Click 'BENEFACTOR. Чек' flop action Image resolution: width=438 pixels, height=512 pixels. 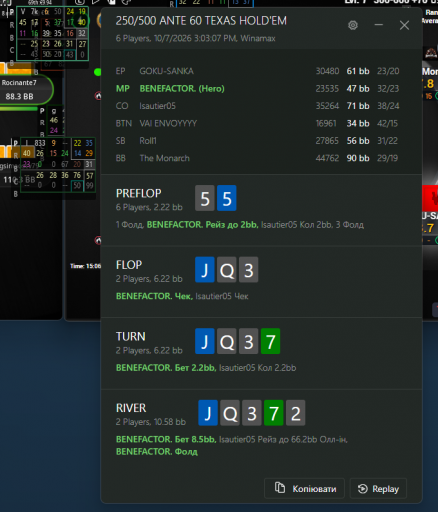(154, 296)
